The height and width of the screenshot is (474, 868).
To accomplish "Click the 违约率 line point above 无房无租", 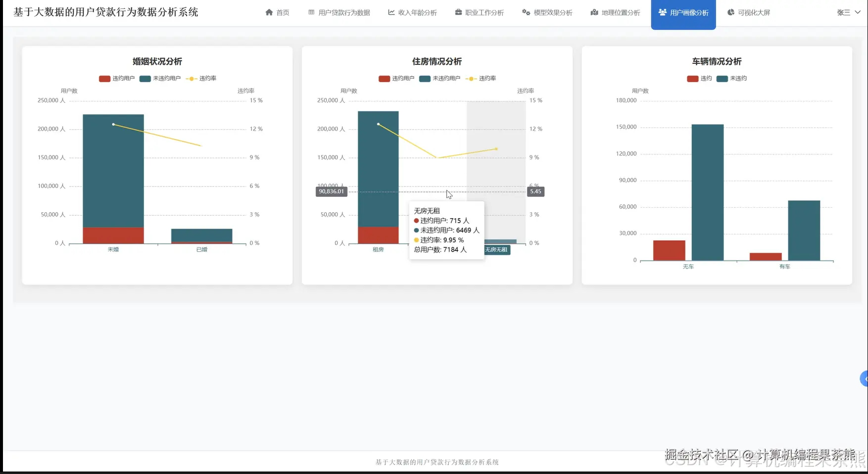I will (496, 148).
